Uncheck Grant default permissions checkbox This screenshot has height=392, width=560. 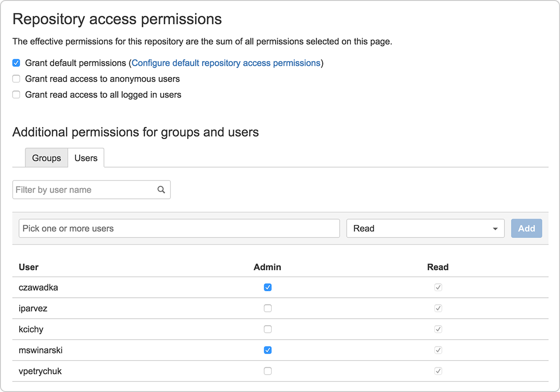click(16, 63)
